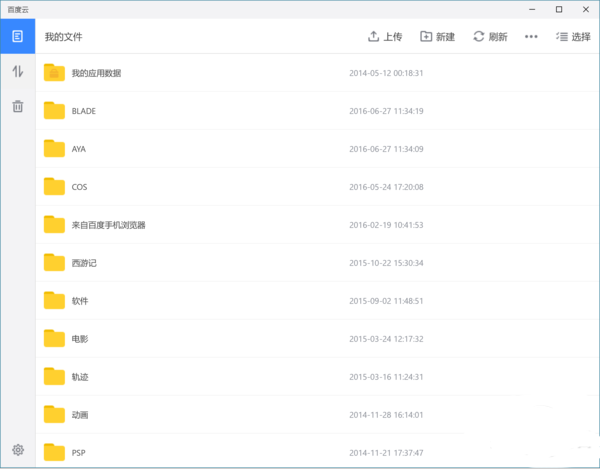The height and width of the screenshot is (470, 600).
Task: Select the 我的应用数据 folder name
Action: coord(96,73)
